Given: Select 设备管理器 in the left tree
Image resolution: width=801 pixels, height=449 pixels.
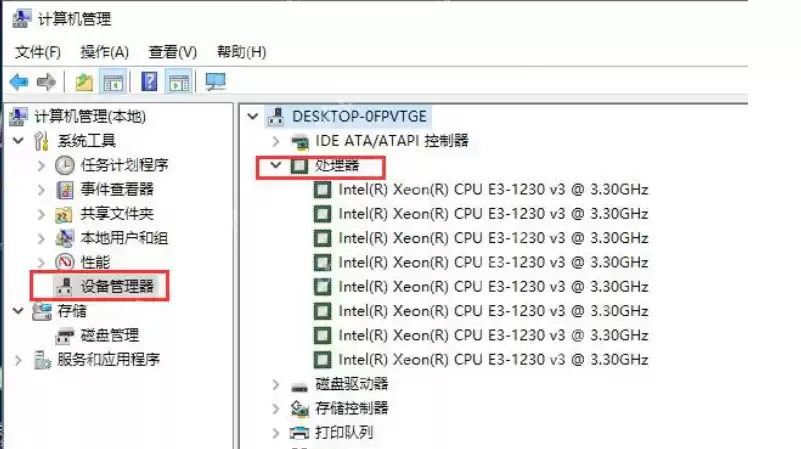Looking at the screenshot, I should tap(118, 286).
